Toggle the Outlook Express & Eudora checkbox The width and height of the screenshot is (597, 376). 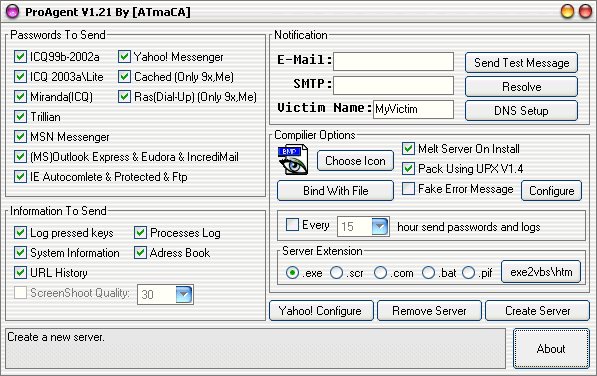click(x=20, y=156)
